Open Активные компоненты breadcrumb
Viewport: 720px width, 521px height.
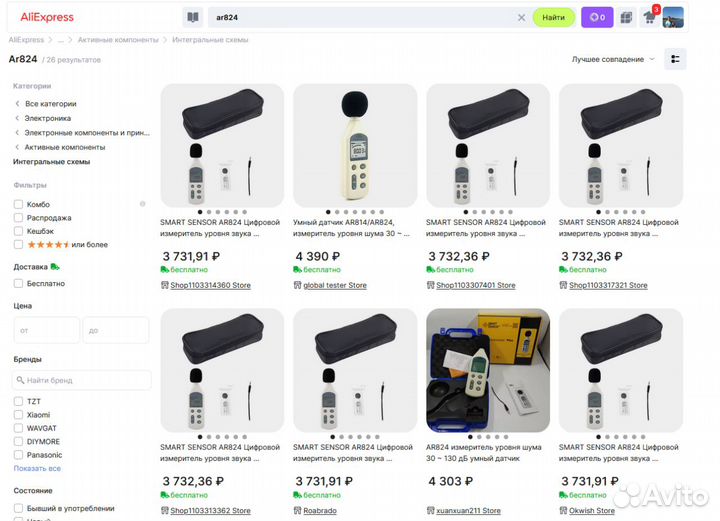pyautogui.click(x=118, y=40)
